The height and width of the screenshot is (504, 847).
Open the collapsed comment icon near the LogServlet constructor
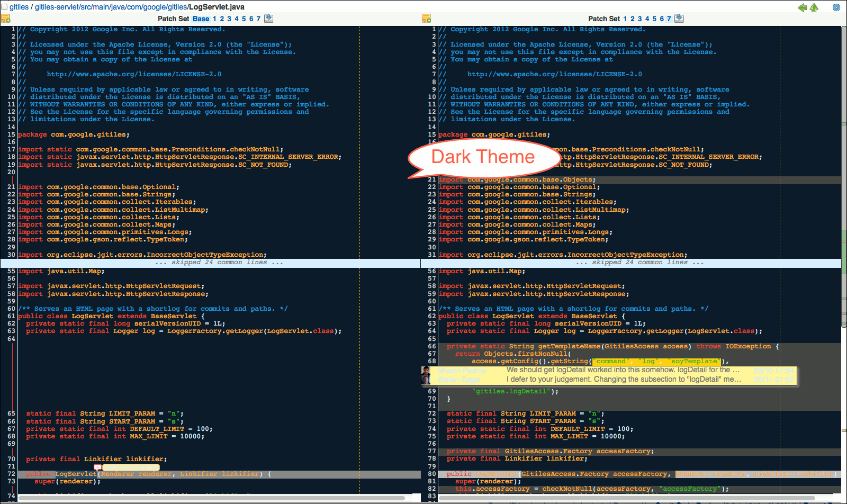(x=97, y=467)
